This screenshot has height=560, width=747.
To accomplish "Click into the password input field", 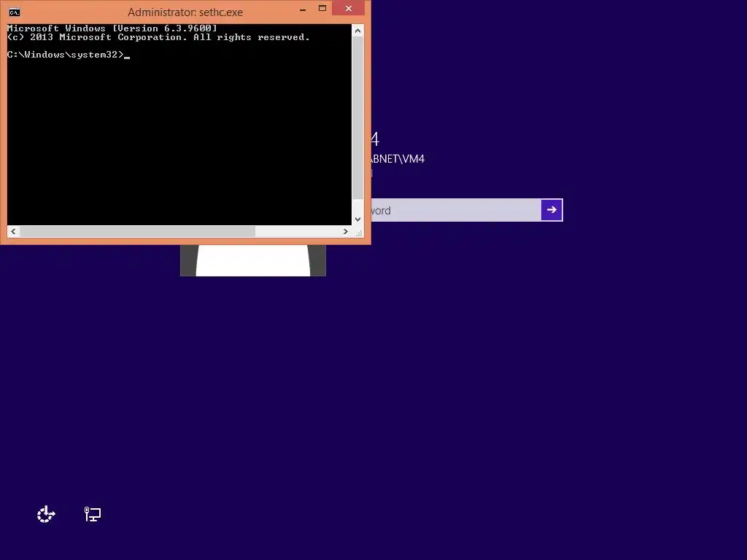I will (x=456, y=210).
